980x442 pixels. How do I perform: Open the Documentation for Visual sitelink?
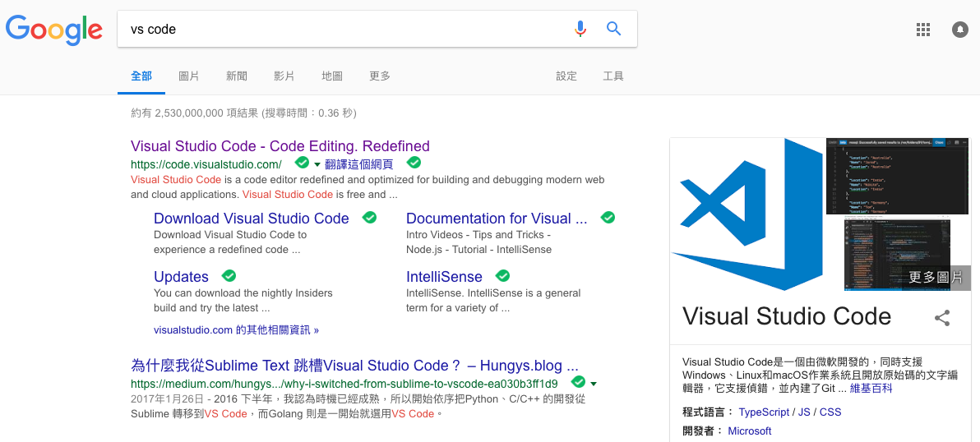pyautogui.click(x=497, y=219)
